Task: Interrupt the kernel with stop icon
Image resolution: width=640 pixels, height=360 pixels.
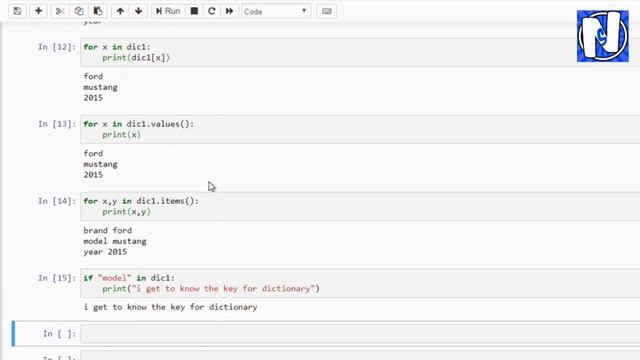Action: pos(194,11)
